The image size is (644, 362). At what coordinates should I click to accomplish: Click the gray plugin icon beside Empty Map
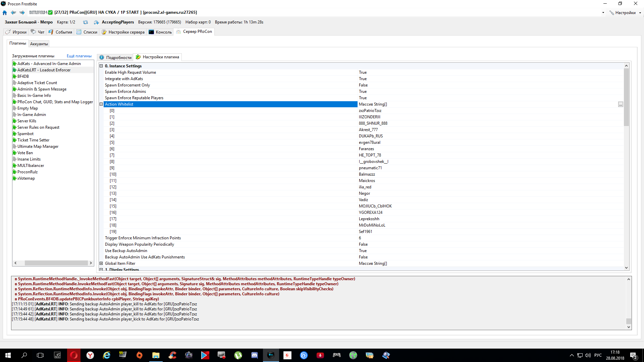[x=14, y=108]
